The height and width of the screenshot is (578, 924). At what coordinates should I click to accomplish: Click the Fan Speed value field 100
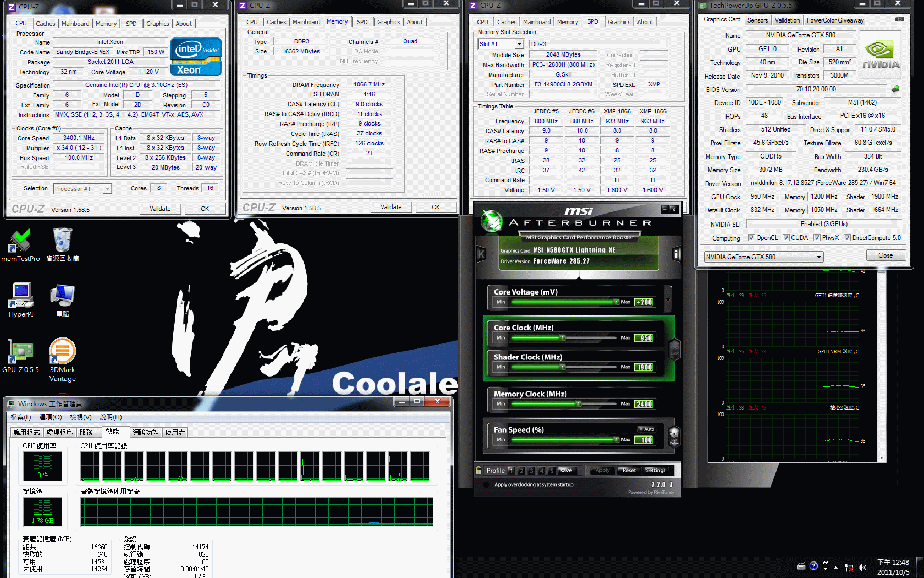pos(643,440)
